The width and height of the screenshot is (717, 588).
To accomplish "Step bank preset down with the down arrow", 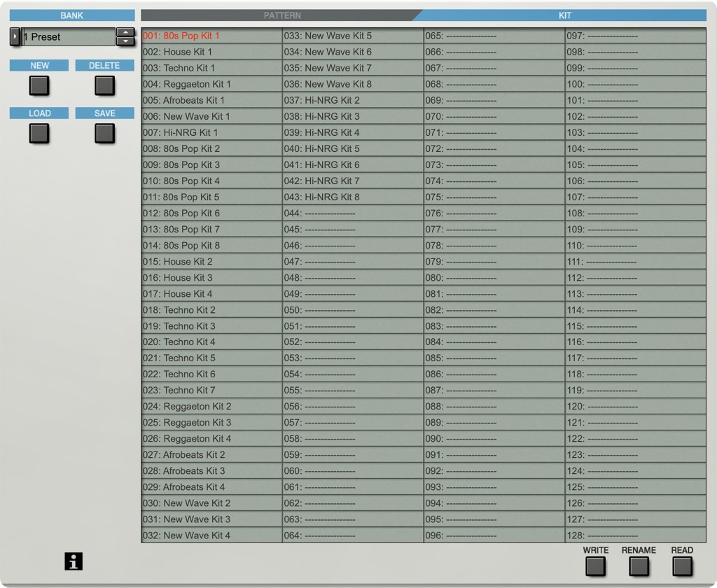I will click(125, 41).
